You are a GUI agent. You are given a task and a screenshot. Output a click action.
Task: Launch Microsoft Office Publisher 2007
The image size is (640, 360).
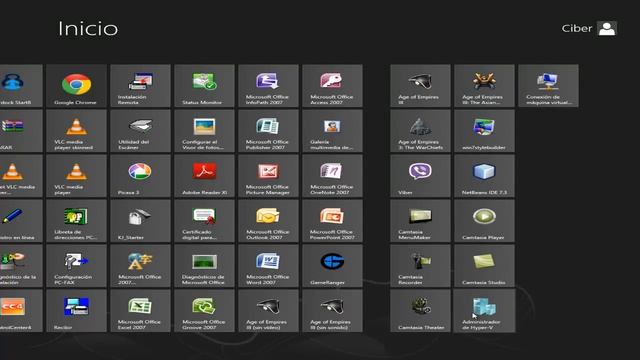tap(269, 131)
